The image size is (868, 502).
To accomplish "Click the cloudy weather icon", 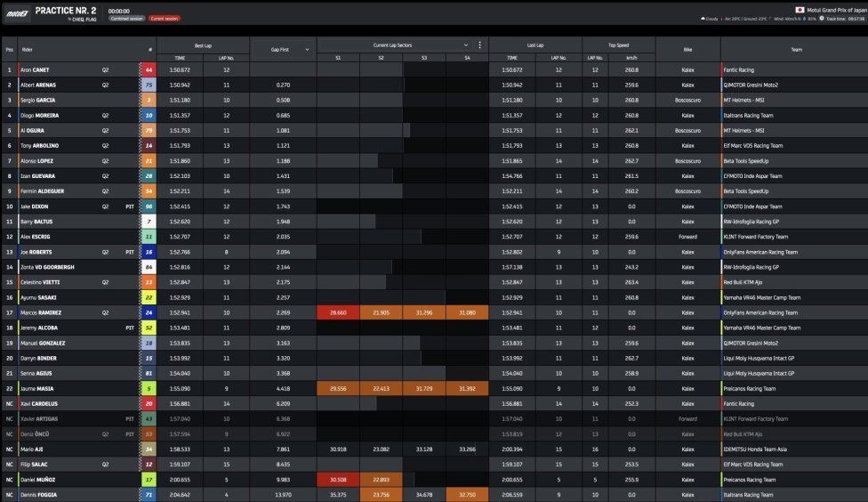I will [x=703, y=19].
